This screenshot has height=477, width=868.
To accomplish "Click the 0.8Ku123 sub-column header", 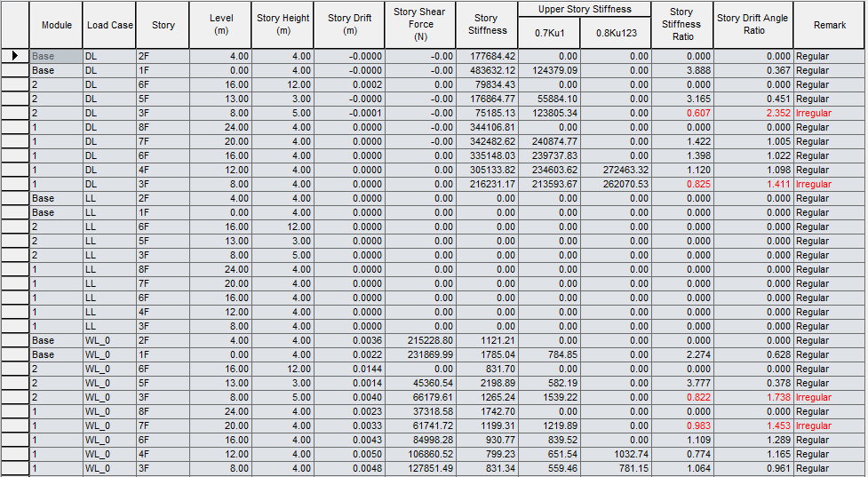I will point(616,34).
